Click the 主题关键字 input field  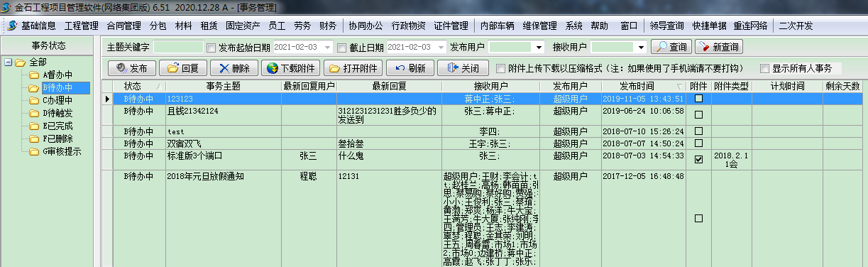coord(178,48)
